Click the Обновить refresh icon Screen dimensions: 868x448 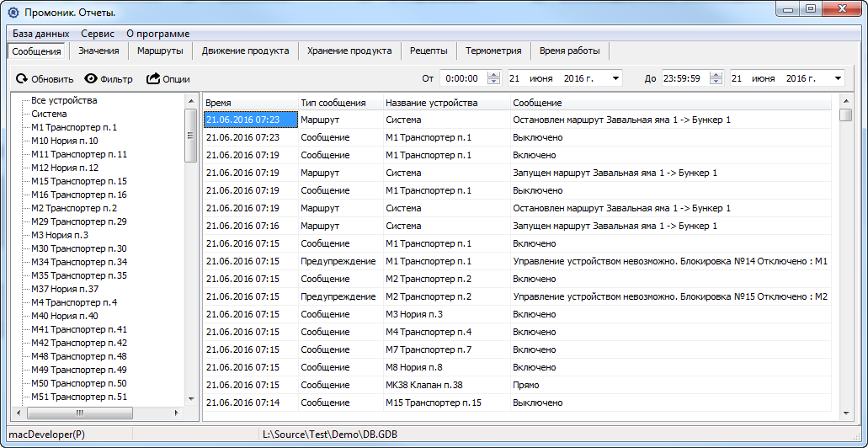22,78
